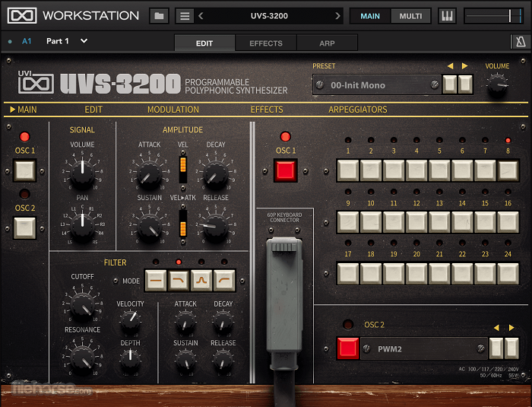The height and width of the screenshot is (407, 532).
Task: Select the high-pass filter mode button
Action: tap(224, 281)
